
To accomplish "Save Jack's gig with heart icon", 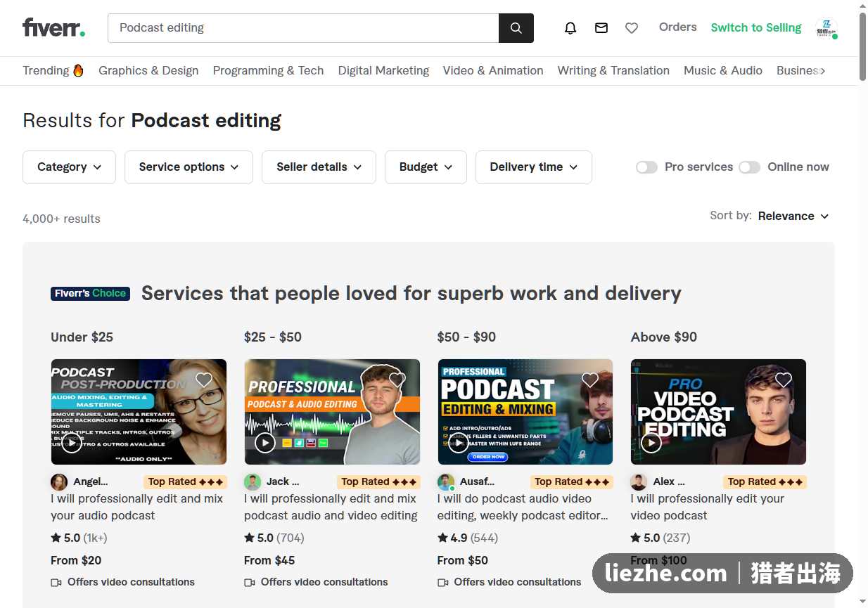I will click(x=397, y=380).
